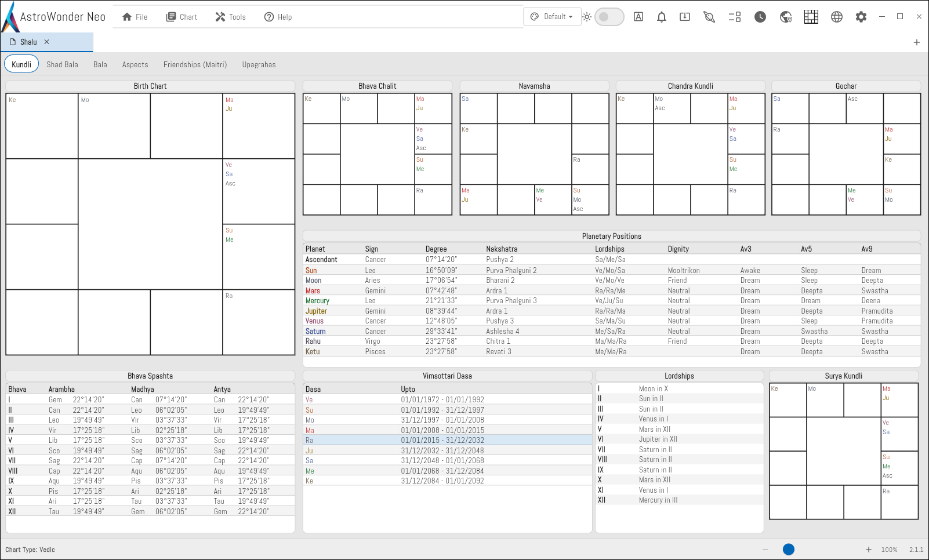Click the wireframe globe language icon

pos(837,17)
